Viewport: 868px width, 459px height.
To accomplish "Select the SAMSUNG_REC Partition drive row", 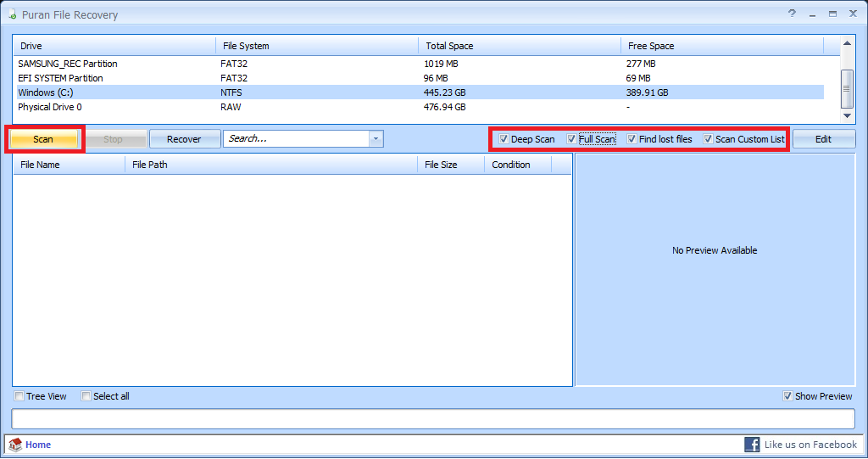I will tap(419, 64).
